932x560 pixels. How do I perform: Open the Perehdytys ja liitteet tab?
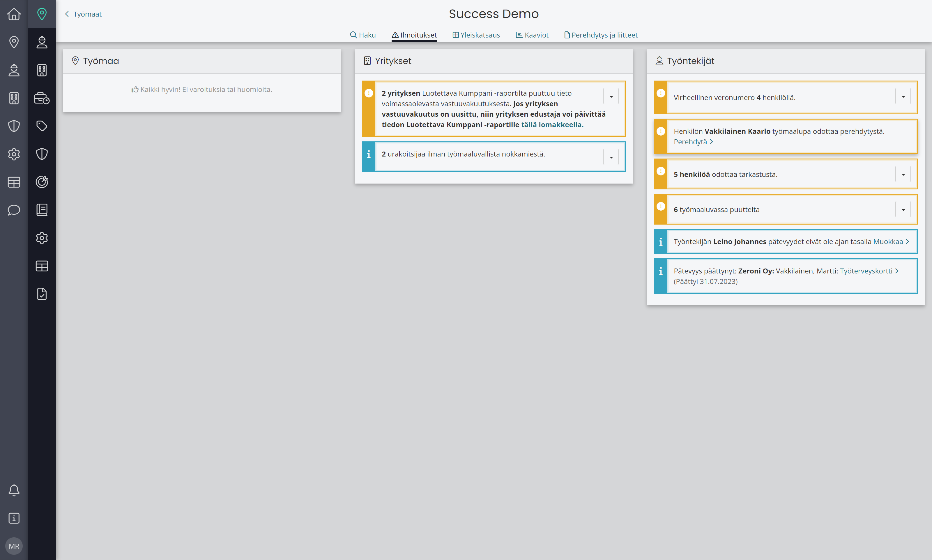[600, 35]
